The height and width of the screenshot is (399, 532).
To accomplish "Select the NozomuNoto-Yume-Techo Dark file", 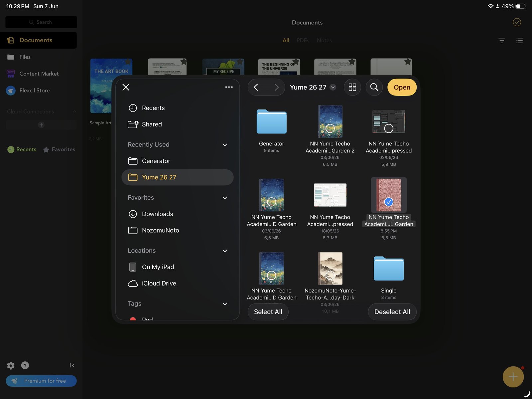I will (x=330, y=269).
